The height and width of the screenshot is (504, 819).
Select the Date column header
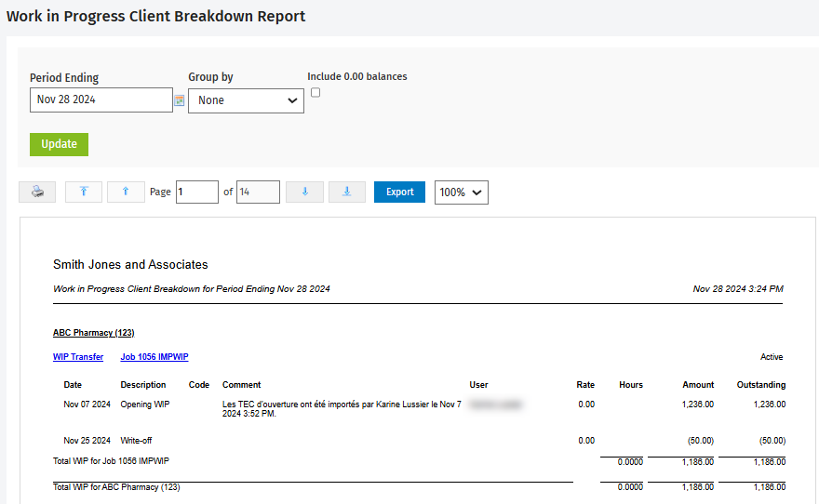coord(73,385)
